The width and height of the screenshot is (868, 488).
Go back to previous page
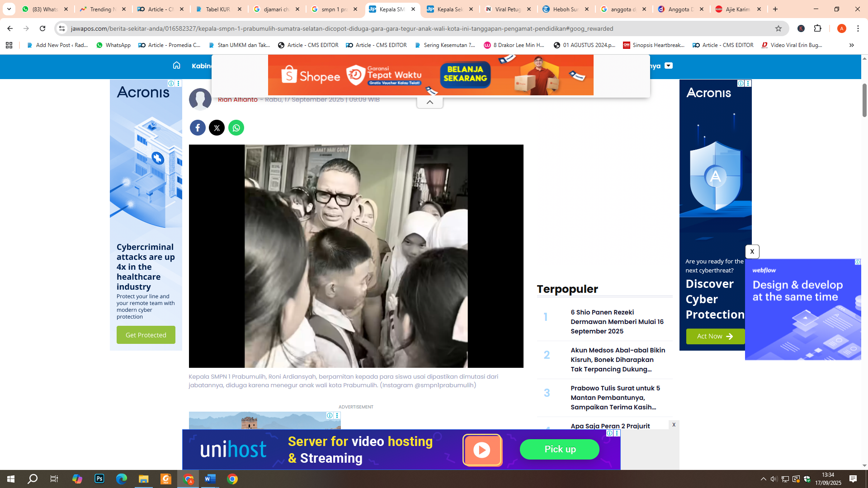[x=10, y=28]
